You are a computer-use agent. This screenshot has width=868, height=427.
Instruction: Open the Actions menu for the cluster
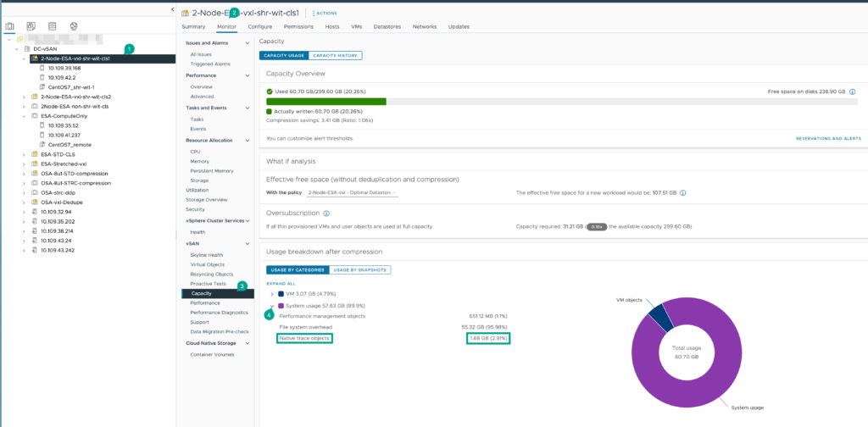pyautogui.click(x=325, y=13)
